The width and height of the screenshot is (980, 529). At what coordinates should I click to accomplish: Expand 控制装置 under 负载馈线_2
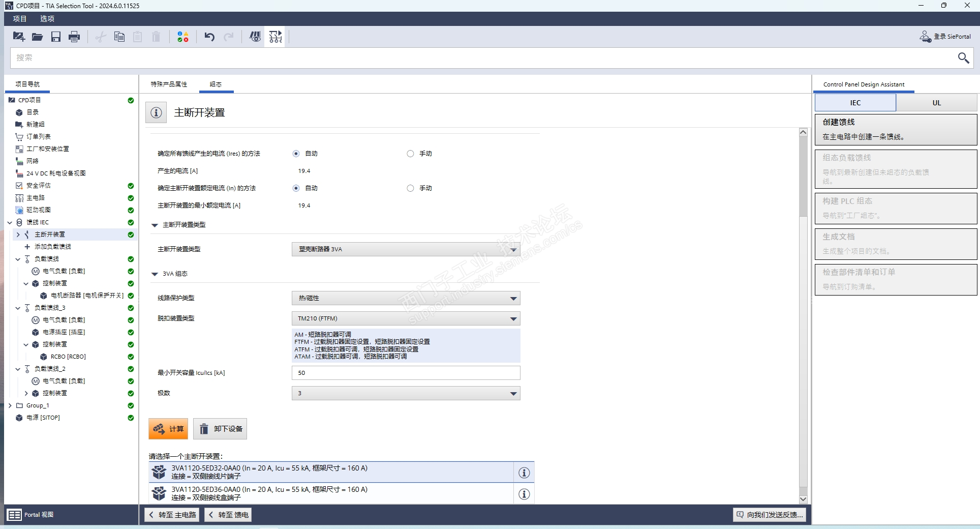pyautogui.click(x=26, y=393)
